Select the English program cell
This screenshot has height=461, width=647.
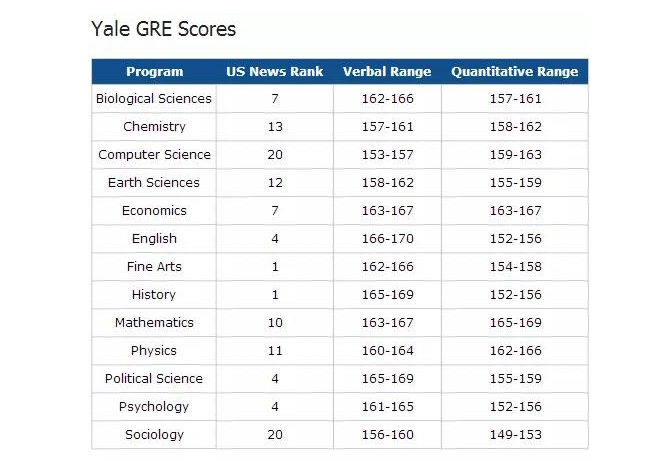pos(154,239)
